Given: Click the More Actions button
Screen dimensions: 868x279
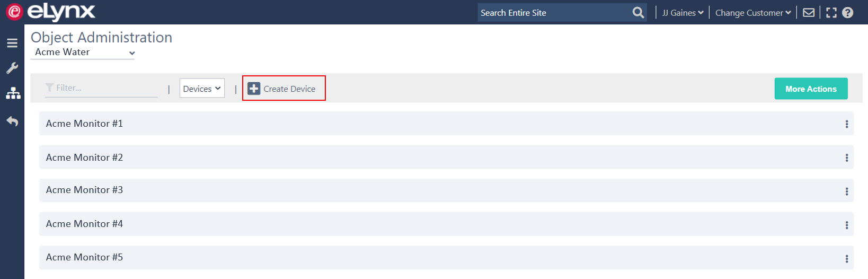Looking at the screenshot, I should [811, 89].
